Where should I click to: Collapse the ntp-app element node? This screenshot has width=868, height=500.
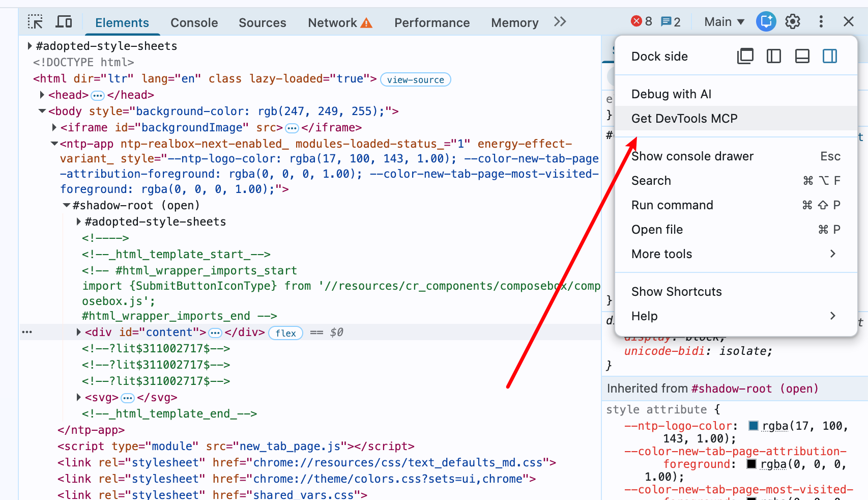tap(54, 144)
